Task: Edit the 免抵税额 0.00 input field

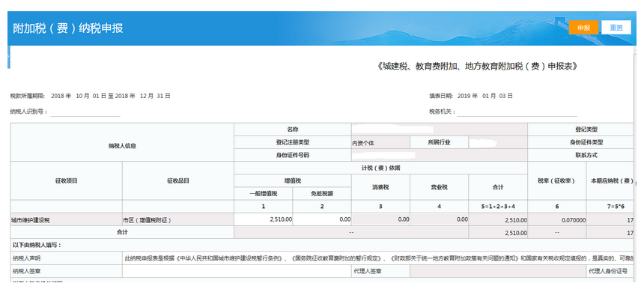Action: pyautogui.click(x=322, y=219)
